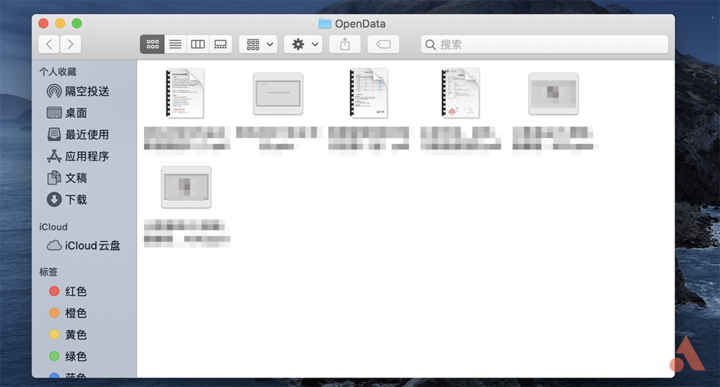Screen dimensions: 720x387
Task: Switch to icon view mode
Action: (152, 45)
